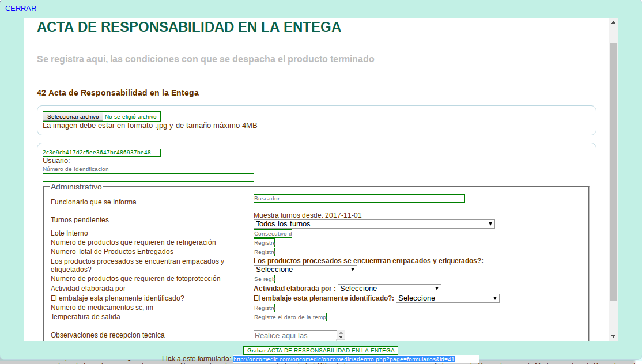Click the Seleccionar archivo button

click(x=73, y=116)
